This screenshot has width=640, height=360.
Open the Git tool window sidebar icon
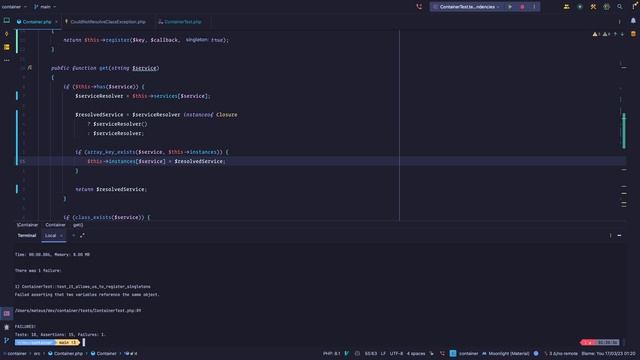[7, 340]
